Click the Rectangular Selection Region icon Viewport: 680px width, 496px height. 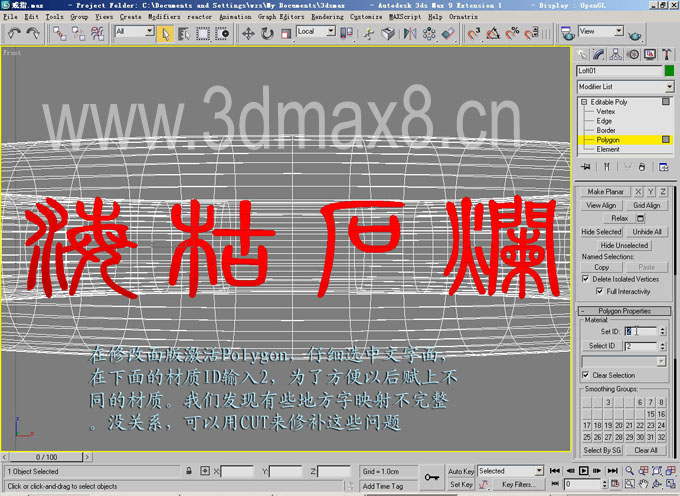coord(203,33)
